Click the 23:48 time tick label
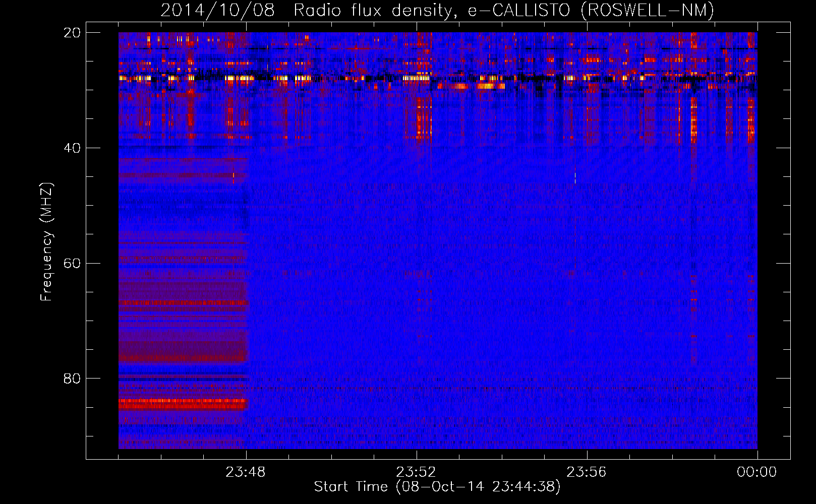816x504 pixels. click(x=246, y=472)
